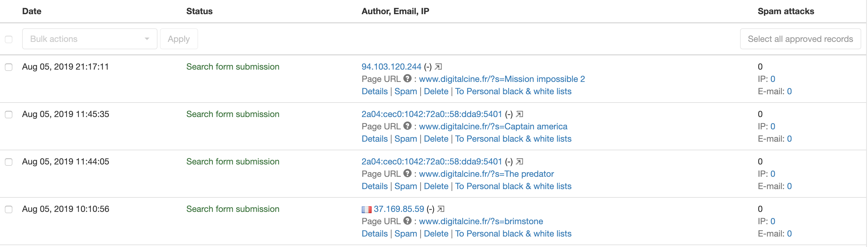Open the Bulk actions dropdown
Screen dimensions: 868x247
coord(90,39)
